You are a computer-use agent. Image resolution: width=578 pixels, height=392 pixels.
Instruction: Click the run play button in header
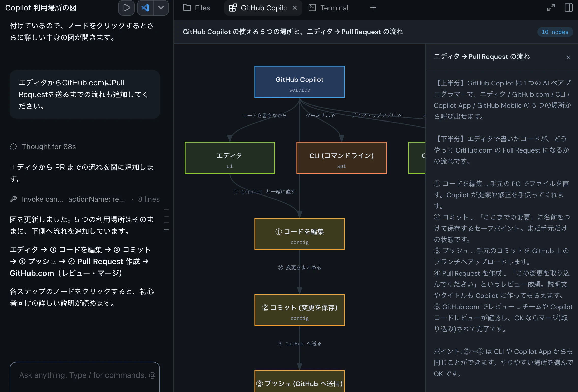[x=126, y=8]
